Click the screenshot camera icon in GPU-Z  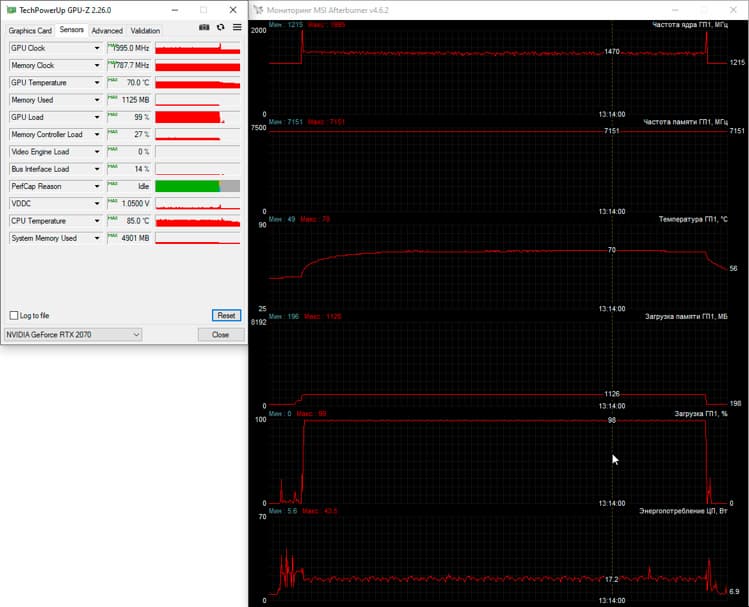pos(204,27)
